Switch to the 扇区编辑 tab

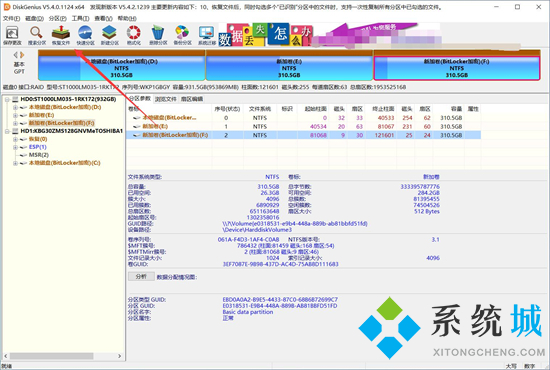click(x=192, y=99)
